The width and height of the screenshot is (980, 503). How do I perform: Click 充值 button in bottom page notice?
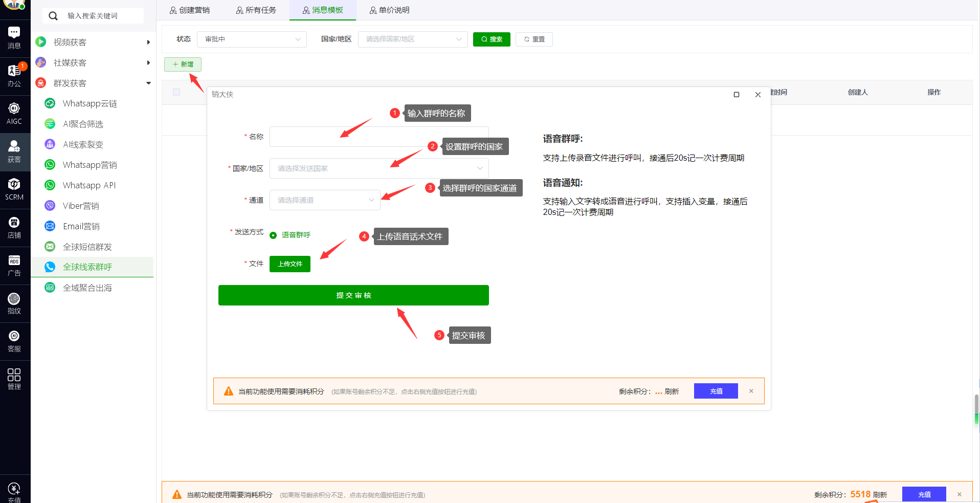click(x=924, y=495)
